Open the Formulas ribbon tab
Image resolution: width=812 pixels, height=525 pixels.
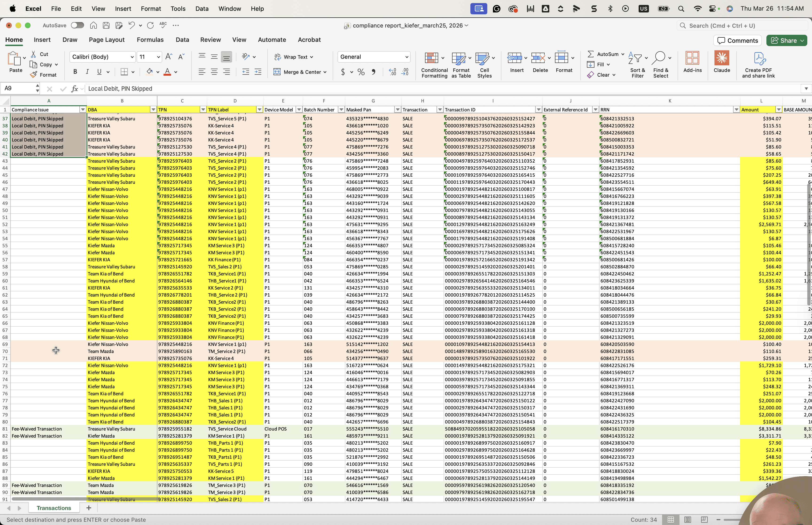tap(150, 39)
